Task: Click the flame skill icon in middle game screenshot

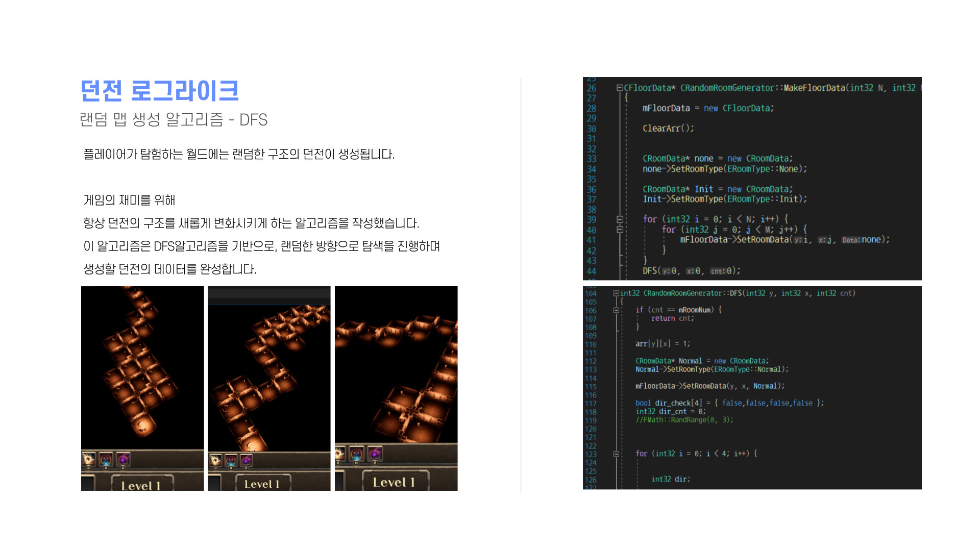Action: point(216,461)
